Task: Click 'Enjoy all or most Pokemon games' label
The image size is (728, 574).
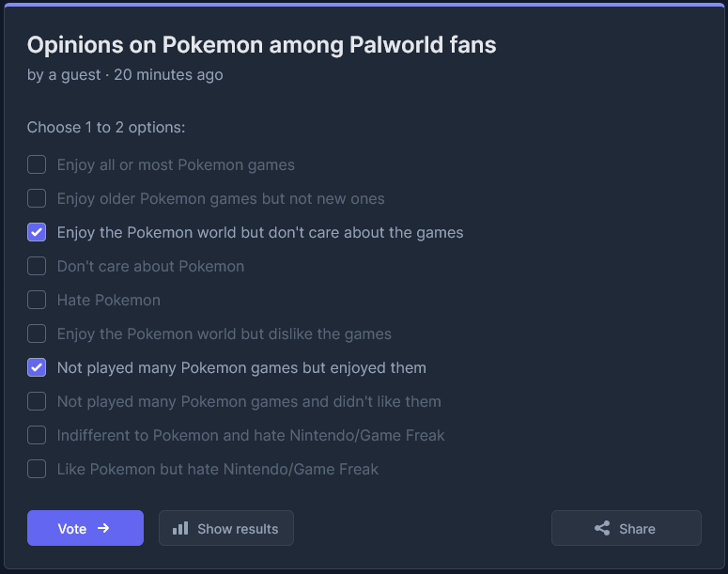Action: 176,164
